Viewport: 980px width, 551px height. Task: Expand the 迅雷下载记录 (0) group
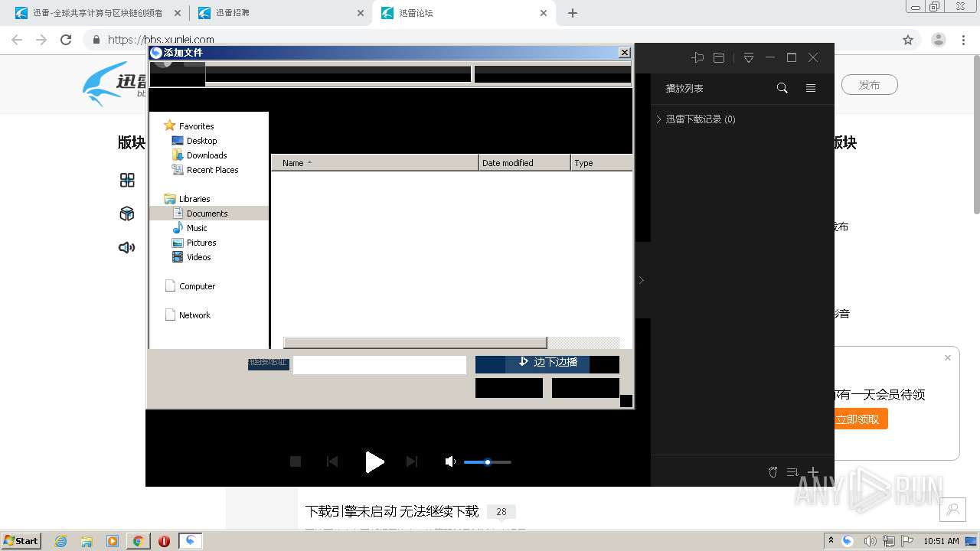coord(658,119)
